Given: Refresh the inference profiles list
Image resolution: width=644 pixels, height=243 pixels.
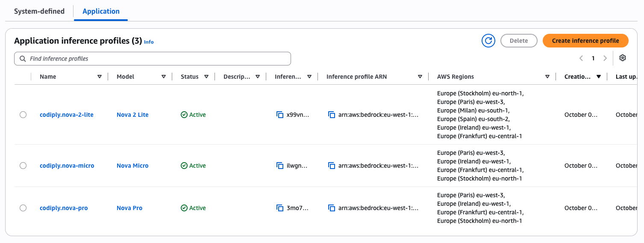Looking at the screenshot, I should click(488, 41).
